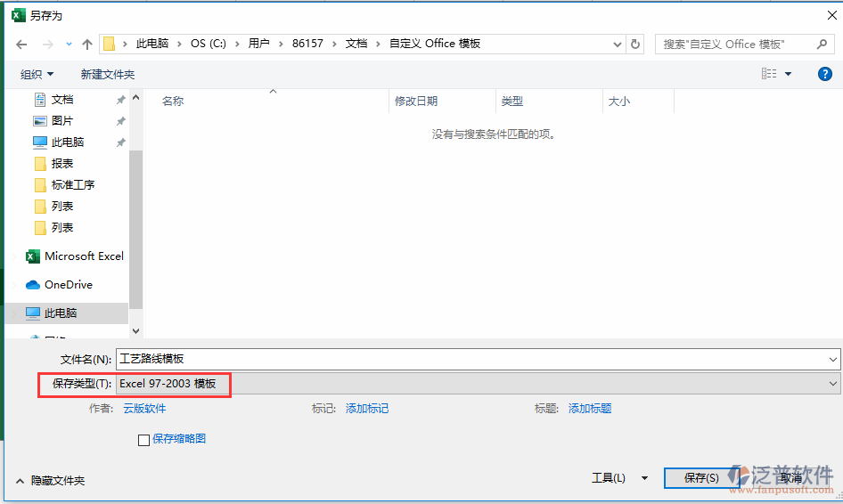Open OneDrive in the navigation pane

click(x=68, y=285)
